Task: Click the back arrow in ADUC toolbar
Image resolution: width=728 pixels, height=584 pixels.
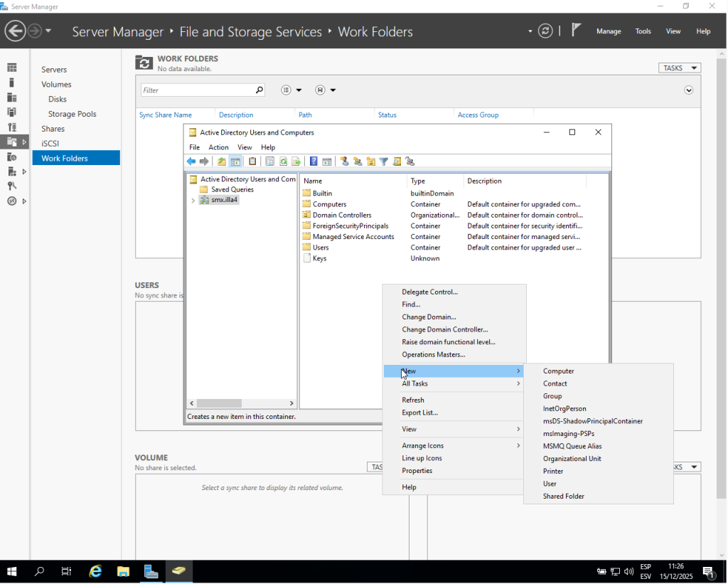Action: pos(191,161)
